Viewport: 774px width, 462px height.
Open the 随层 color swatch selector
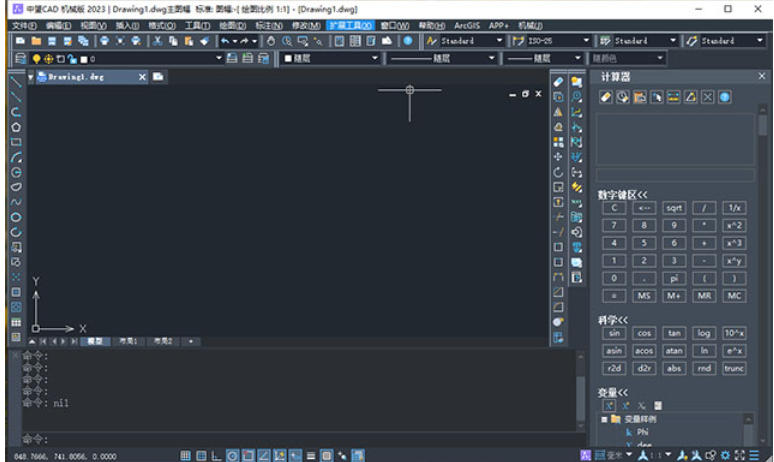(330, 59)
